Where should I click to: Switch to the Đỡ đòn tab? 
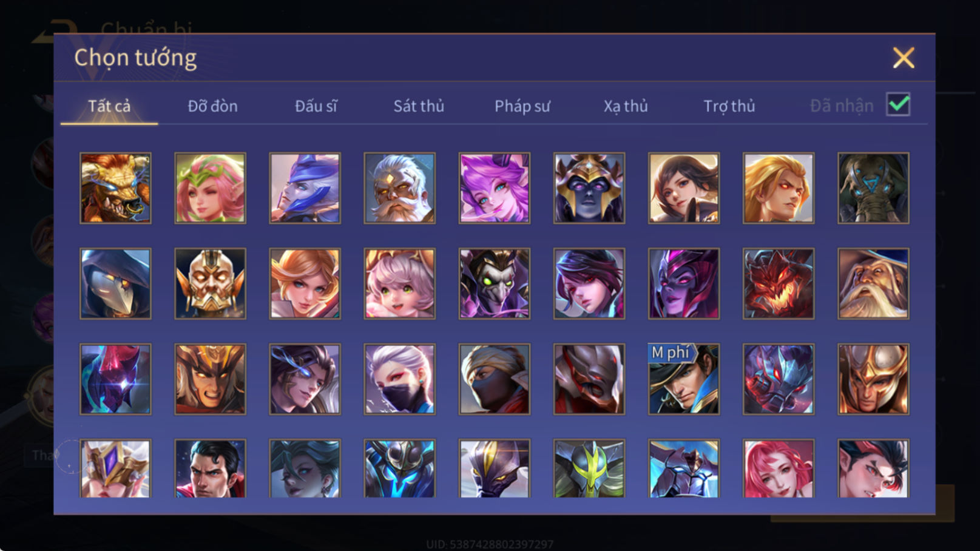point(212,106)
